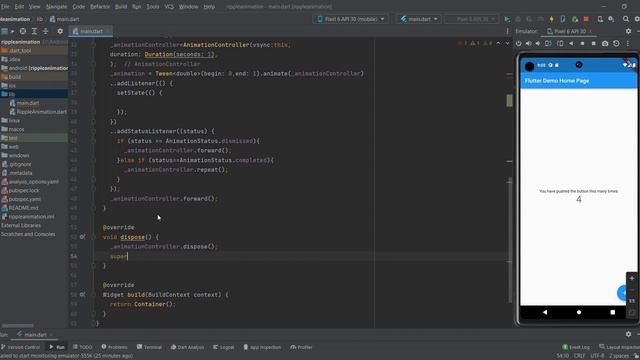The image size is (640, 360).
Task: Open Problems tool window
Action: (114, 347)
